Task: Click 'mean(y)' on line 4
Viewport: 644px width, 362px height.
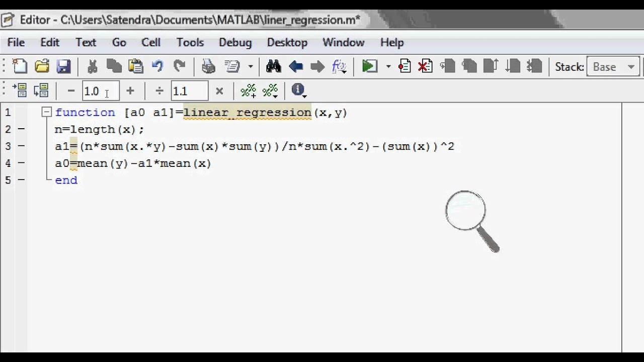Action: (x=103, y=163)
